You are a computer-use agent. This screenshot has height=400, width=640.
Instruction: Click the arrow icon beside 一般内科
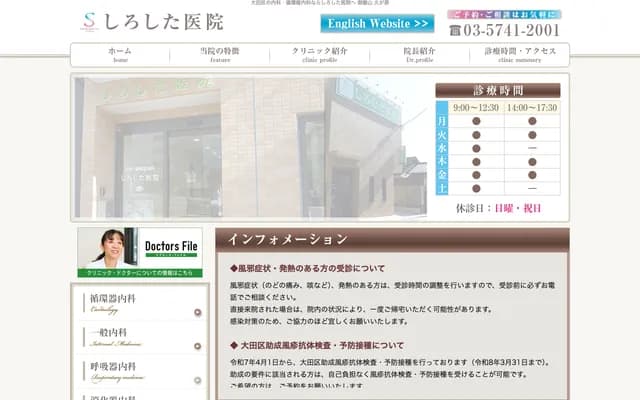(x=198, y=348)
